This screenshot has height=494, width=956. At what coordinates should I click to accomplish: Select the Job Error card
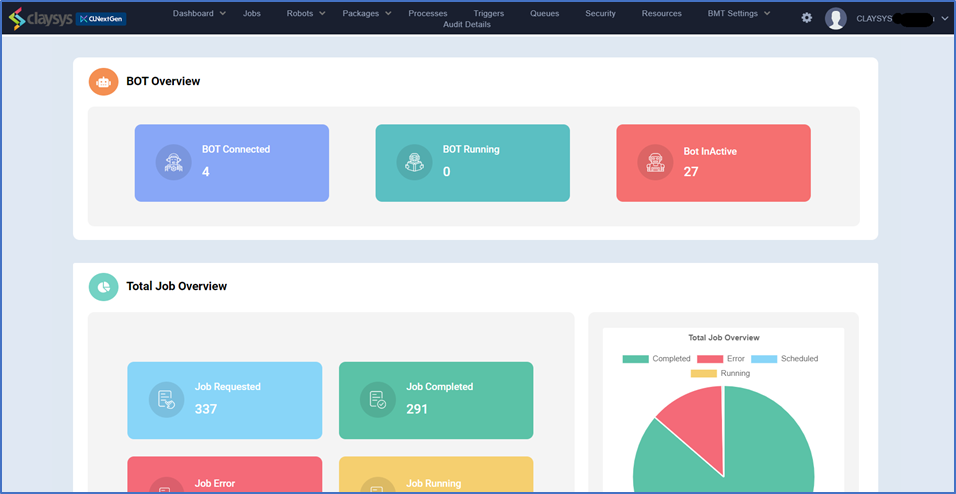tap(224, 474)
